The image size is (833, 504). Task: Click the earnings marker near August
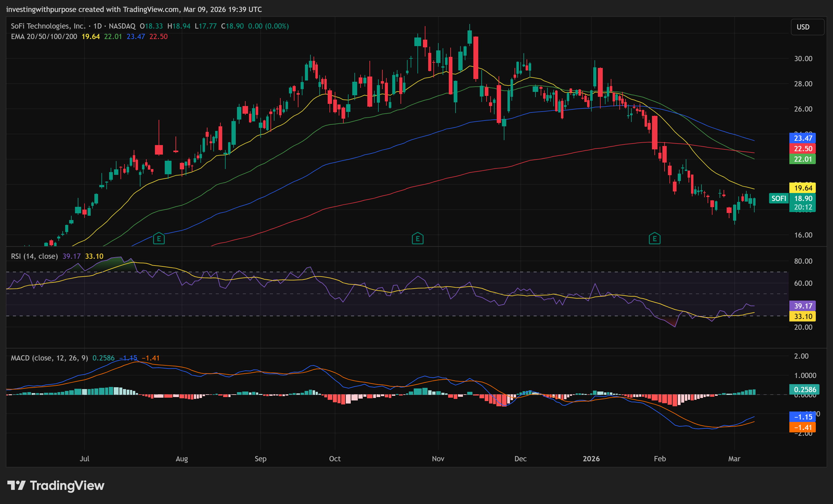pyautogui.click(x=159, y=239)
